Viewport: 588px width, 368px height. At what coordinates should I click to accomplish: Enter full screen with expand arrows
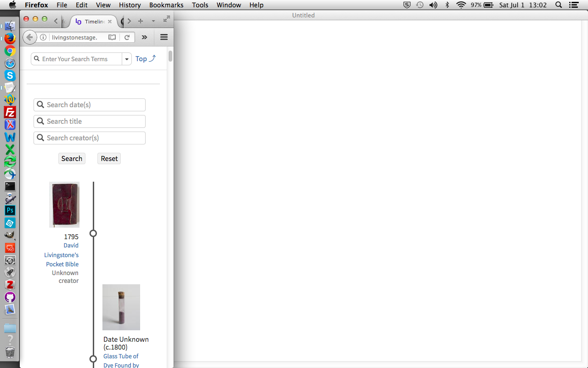pyautogui.click(x=167, y=19)
